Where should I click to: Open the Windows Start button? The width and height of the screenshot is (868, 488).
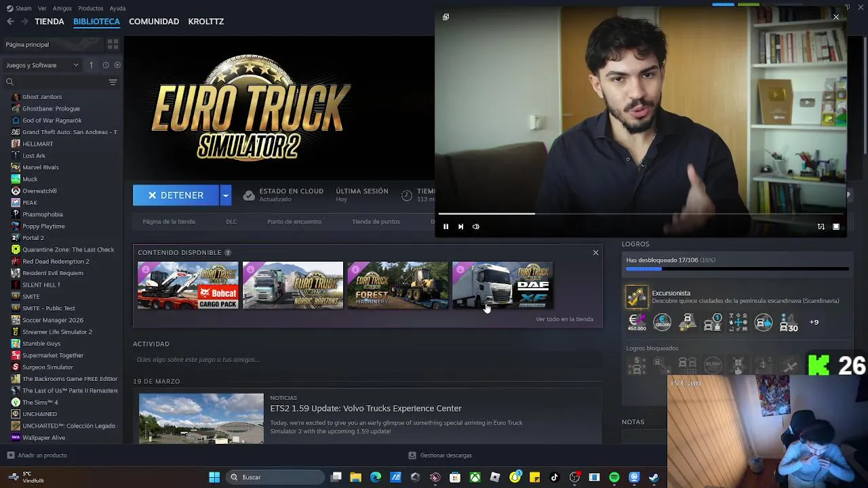(x=214, y=477)
